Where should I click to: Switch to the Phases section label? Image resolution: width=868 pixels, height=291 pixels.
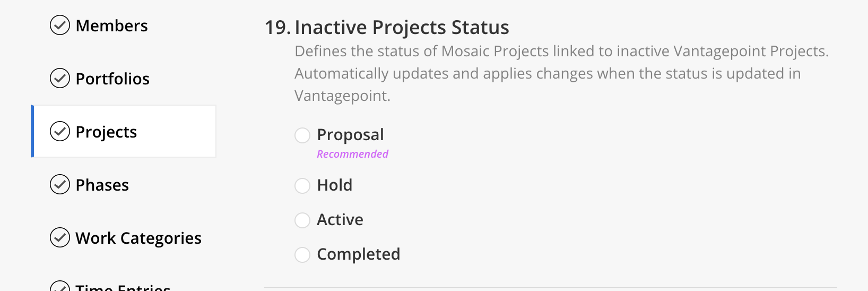[102, 185]
